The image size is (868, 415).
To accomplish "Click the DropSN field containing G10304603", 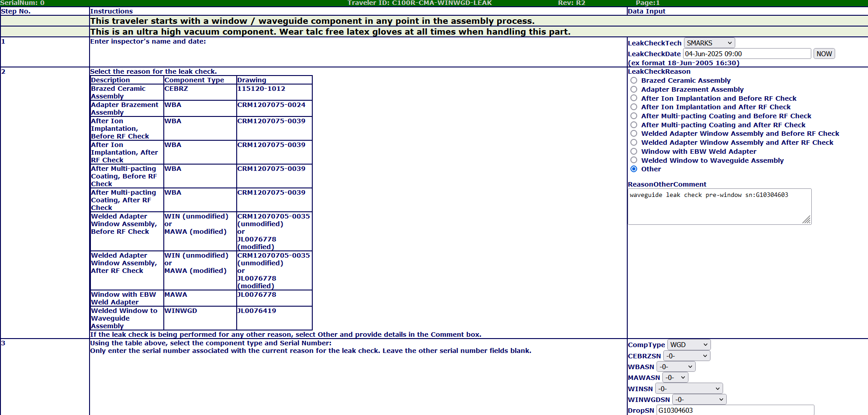I will [735, 410].
